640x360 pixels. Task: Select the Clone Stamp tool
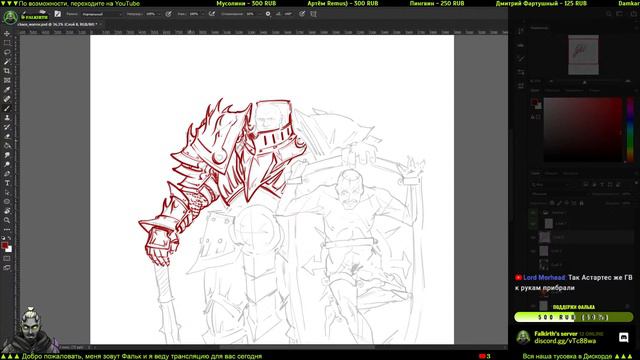pyautogui.click(x=7, y=118)
